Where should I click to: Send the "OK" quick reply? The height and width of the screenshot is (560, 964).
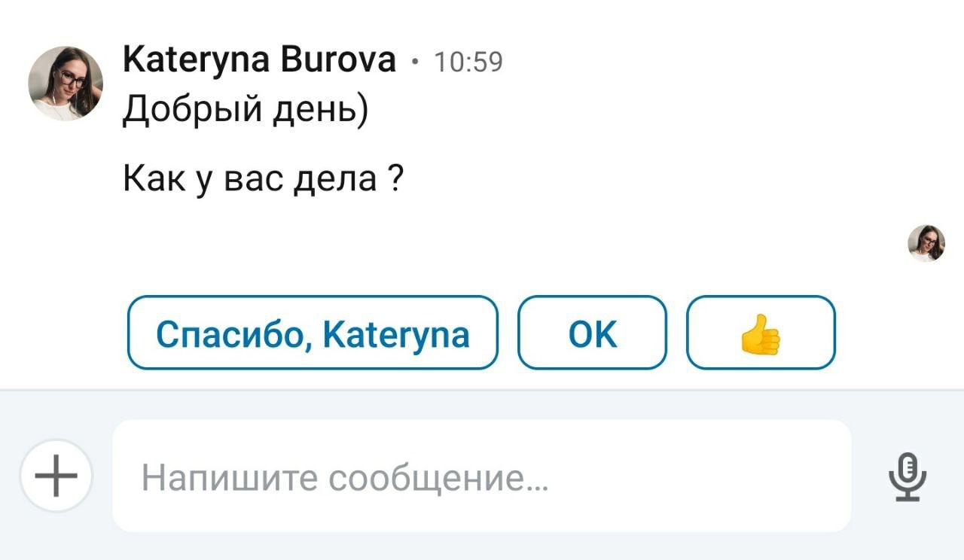(592, 333)
